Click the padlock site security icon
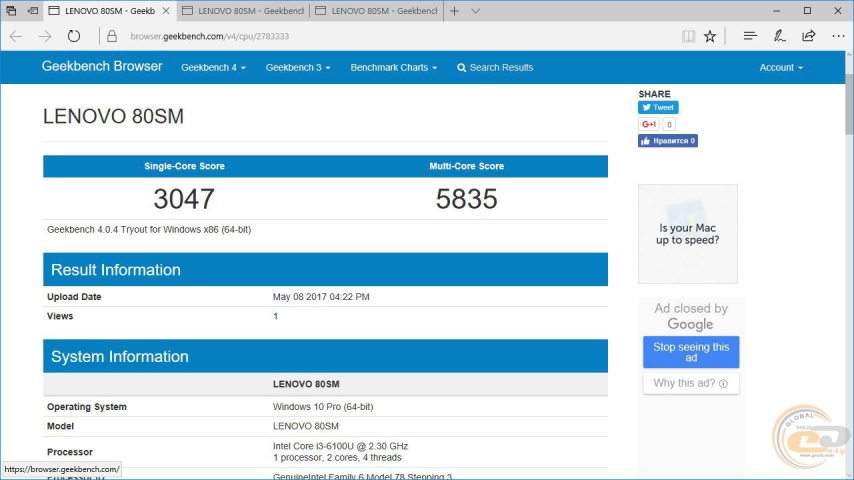This screenshot has height=480, width=854. point(112,37)
